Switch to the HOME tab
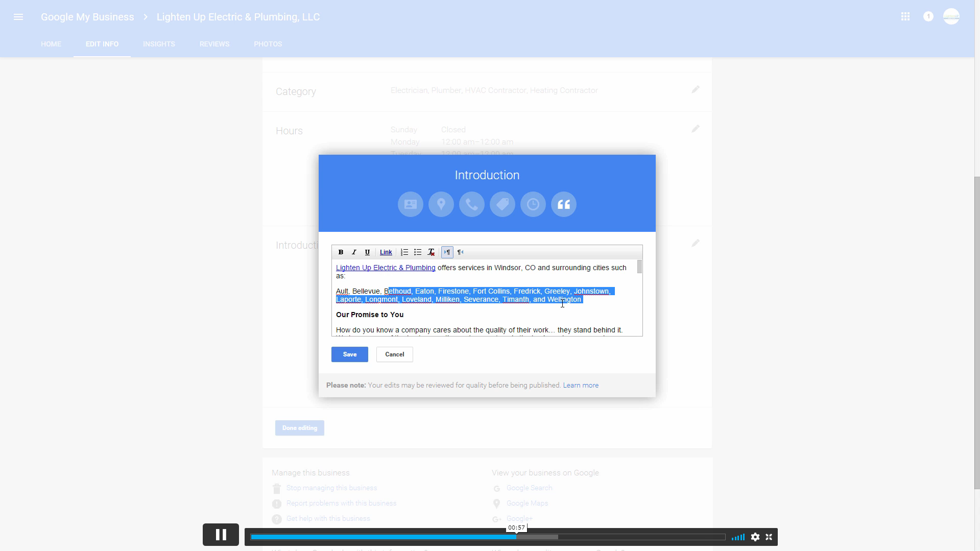This screenshot has height=551, width=980. coord(51,44)
